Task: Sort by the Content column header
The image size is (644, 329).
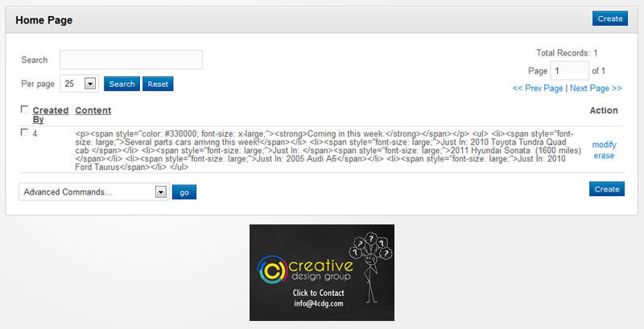Action: pyautogui.click(x=93, y=110)
